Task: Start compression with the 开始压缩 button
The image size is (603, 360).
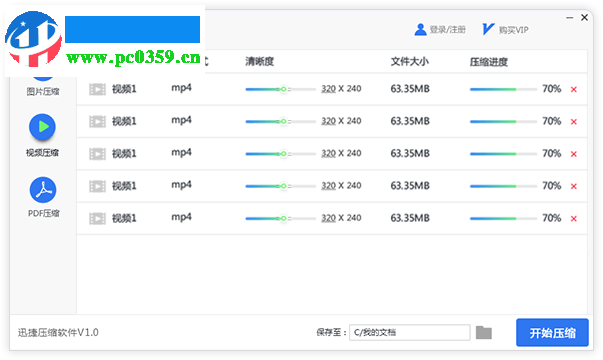Action: [552, 333]
